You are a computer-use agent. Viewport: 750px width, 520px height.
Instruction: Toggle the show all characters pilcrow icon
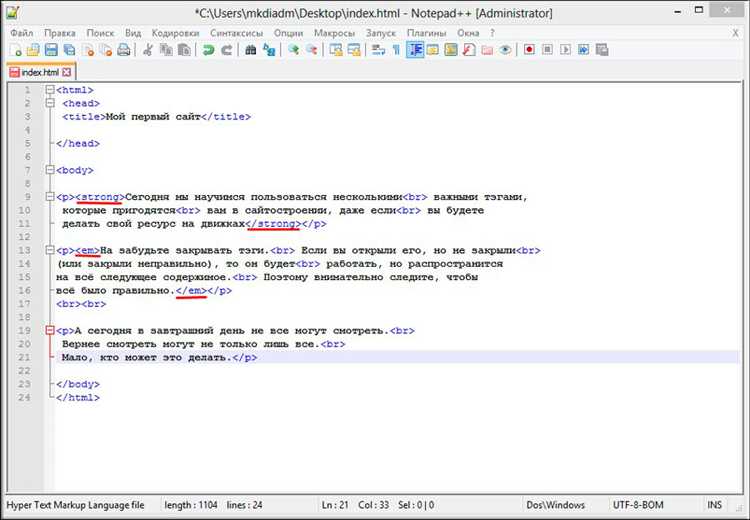[x=396, y=50]
